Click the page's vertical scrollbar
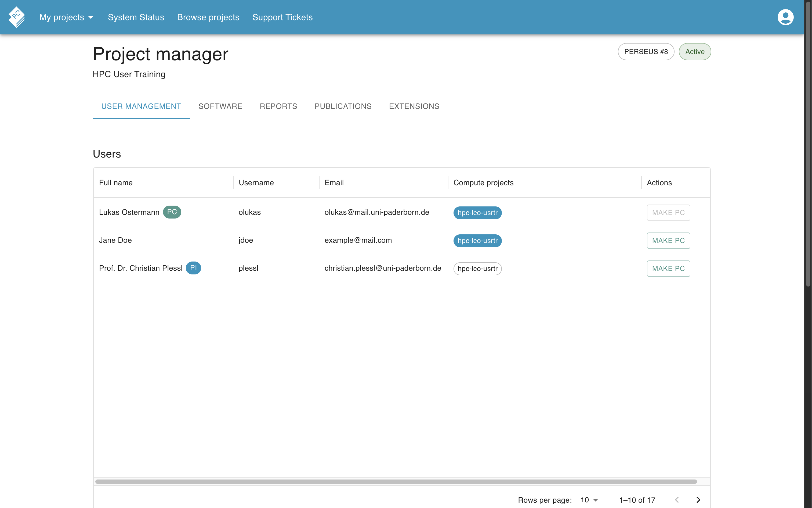 pyautogui.click(x=808, y=145)
